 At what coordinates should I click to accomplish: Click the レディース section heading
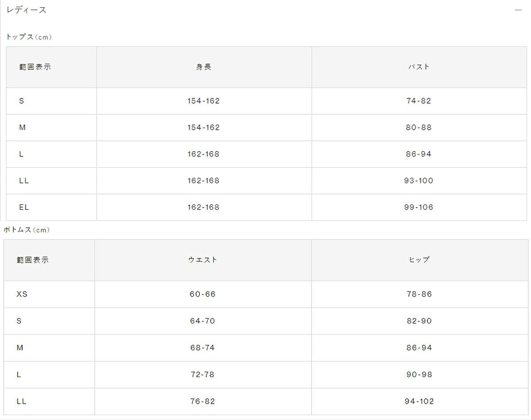pyautogui.click(x=27, y=10)
